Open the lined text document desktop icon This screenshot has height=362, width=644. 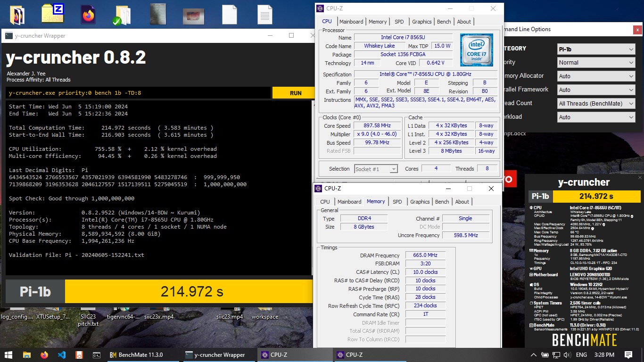265,15
